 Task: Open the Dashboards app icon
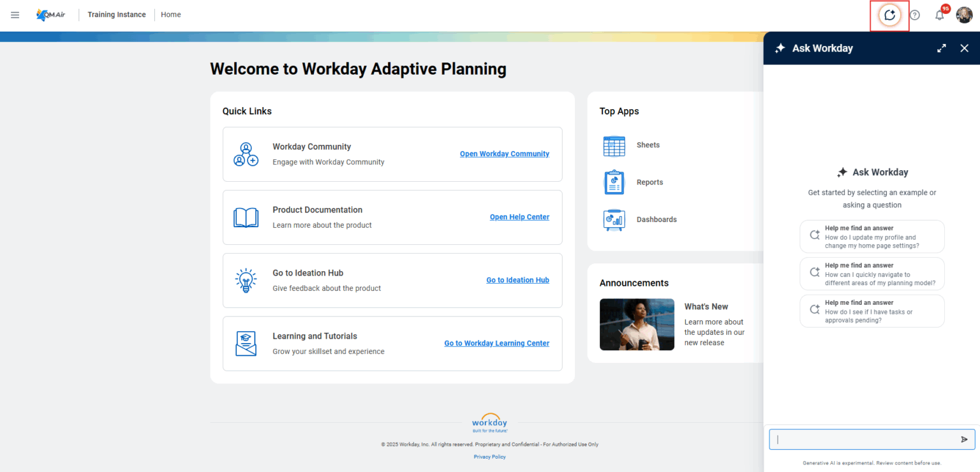click(x=613, y=219)
